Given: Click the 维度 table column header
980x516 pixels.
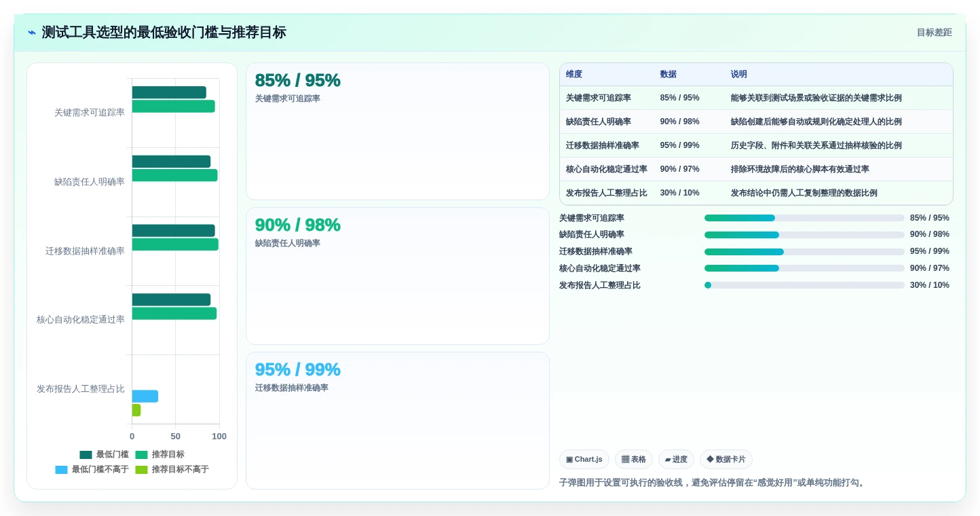Looking at the screenshot, I should tap(574, 75).
